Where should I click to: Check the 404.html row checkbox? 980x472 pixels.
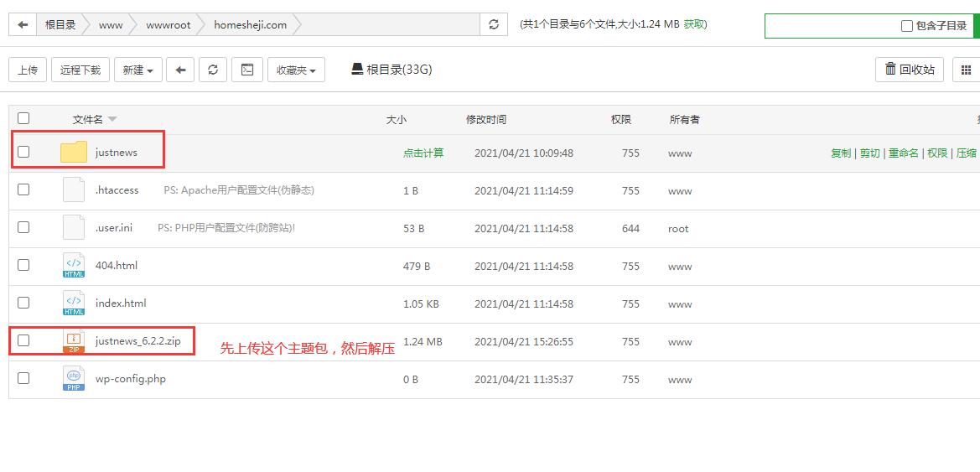pos(23,265)
